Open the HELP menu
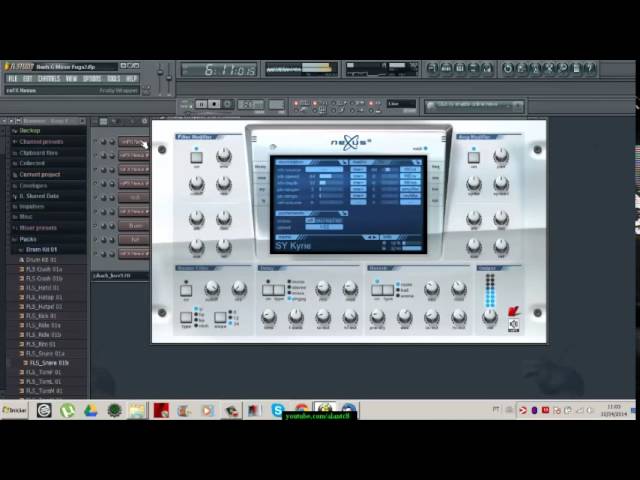 [x=131, y=79]
